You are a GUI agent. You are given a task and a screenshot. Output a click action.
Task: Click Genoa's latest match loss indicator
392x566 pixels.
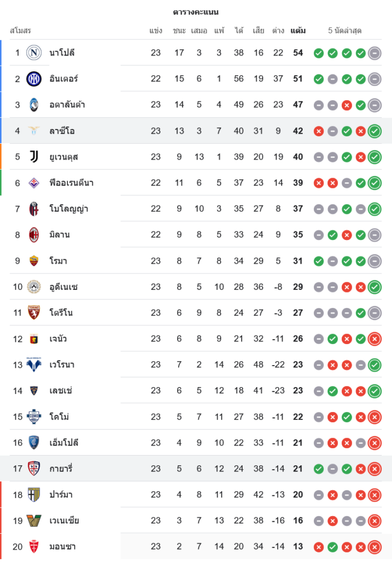[x=374, y=339]
